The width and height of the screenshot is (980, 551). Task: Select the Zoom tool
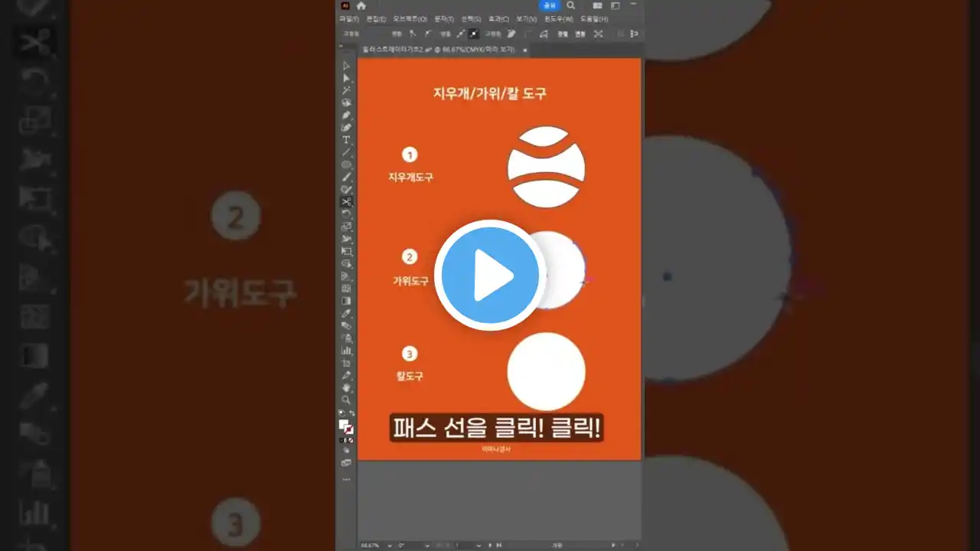click(x=347, y=399)
